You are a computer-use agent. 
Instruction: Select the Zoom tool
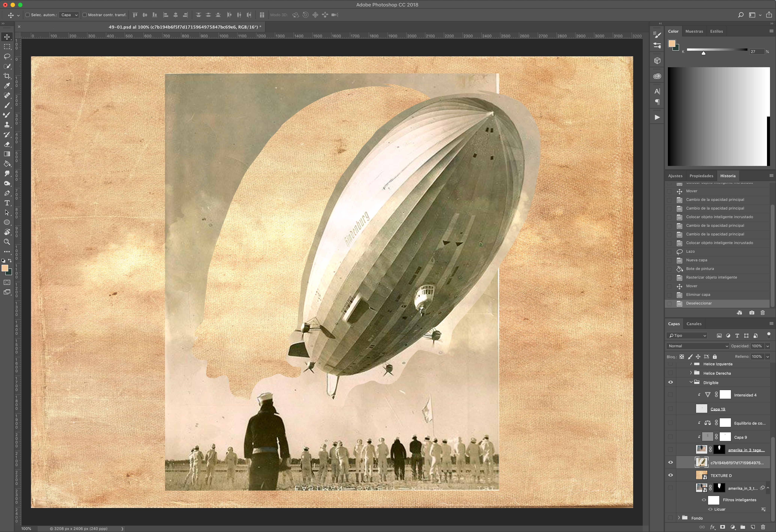click(x=7, y=242)
